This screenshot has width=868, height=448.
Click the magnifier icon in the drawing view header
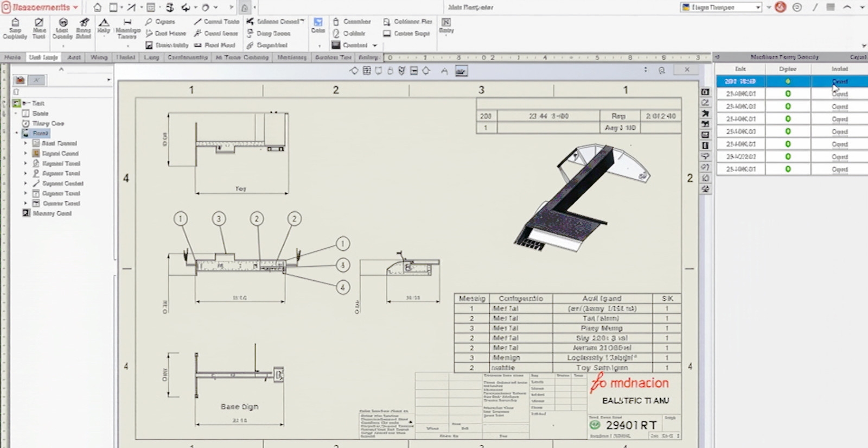pos(661,70)
